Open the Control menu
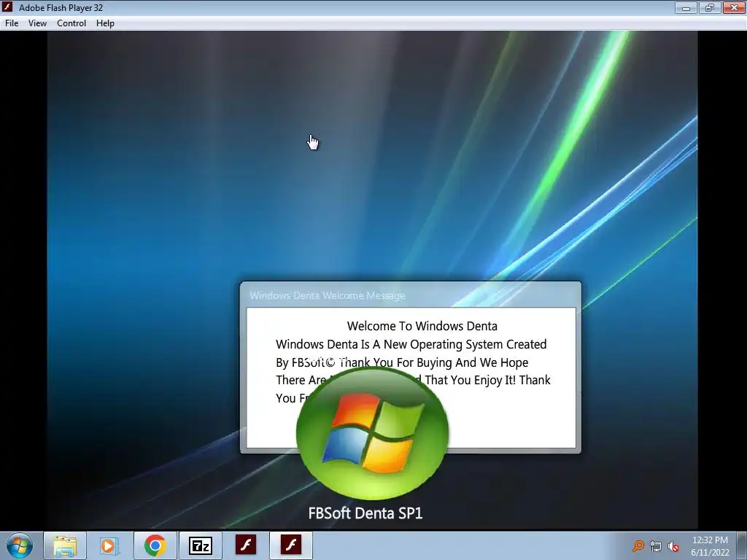Viewport: 747px width, 560px height. pos(71,23)
